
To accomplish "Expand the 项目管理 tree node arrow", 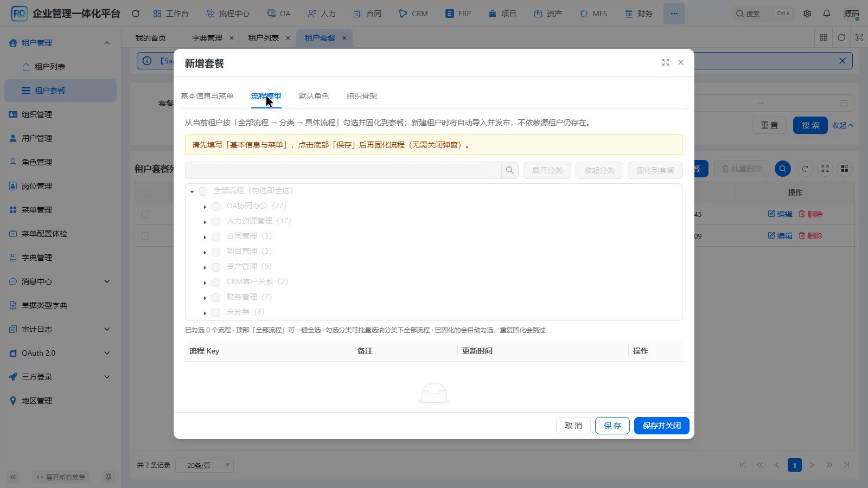I will (205, 252).
